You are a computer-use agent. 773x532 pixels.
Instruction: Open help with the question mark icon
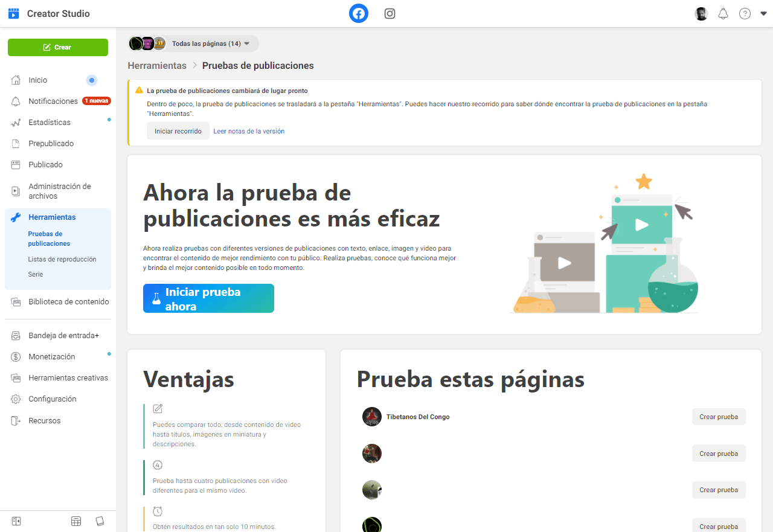pyautogui.click(x=745, y=13)
